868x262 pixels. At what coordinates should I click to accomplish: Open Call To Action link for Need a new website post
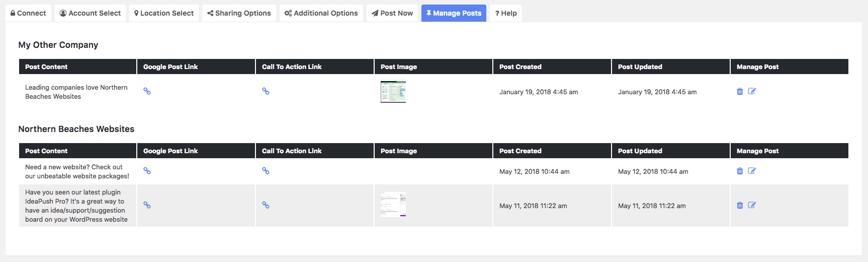click(266, 171)
